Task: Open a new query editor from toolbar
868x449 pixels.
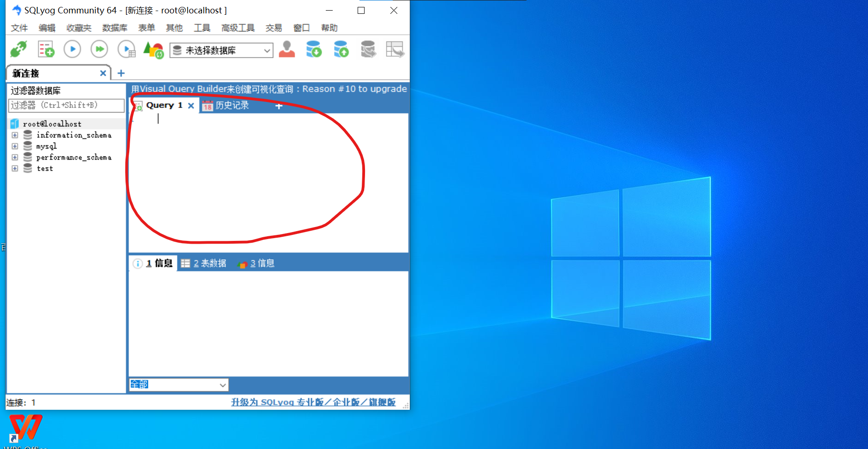Action: 46,49
